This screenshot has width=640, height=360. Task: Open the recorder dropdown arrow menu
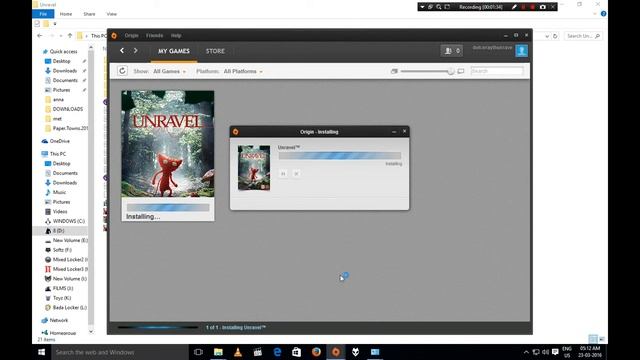coord(422,7)
